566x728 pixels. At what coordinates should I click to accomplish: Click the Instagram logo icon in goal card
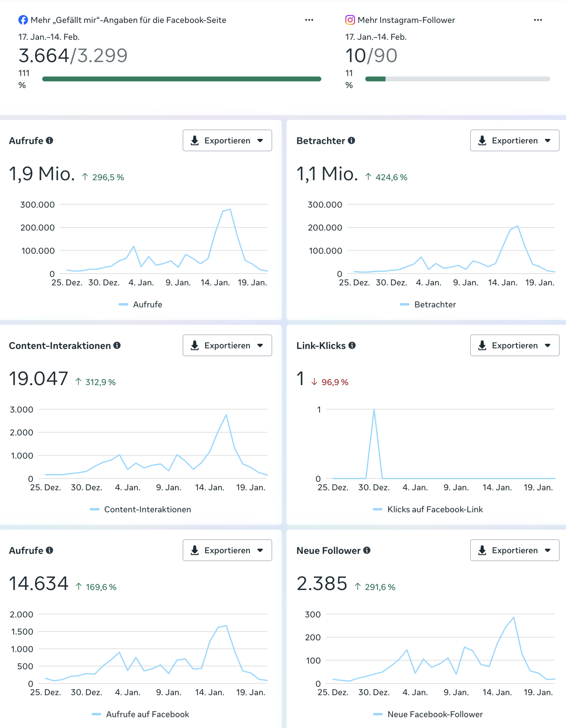350,20
